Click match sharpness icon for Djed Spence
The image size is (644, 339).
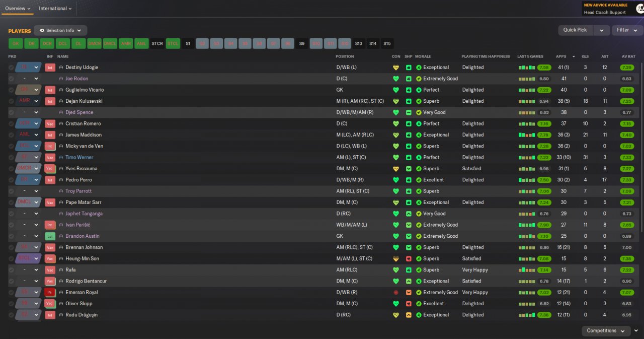409,112
